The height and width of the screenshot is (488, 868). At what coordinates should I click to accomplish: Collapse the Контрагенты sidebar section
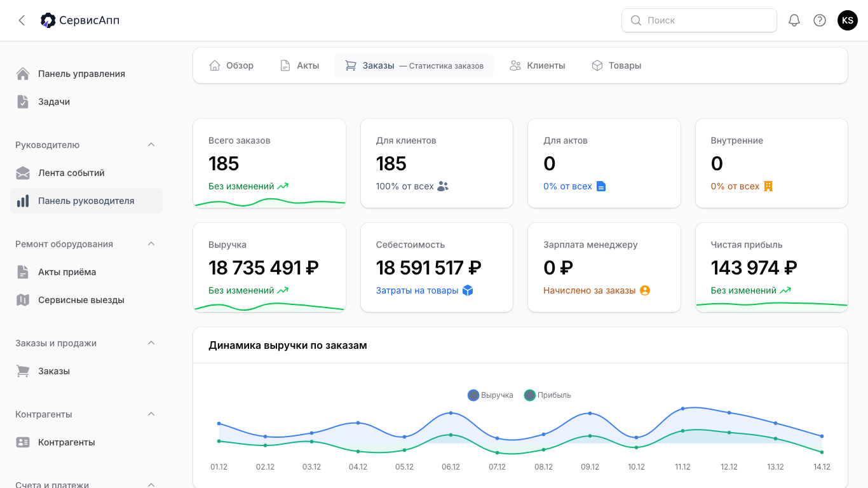[x=151, y=414]
